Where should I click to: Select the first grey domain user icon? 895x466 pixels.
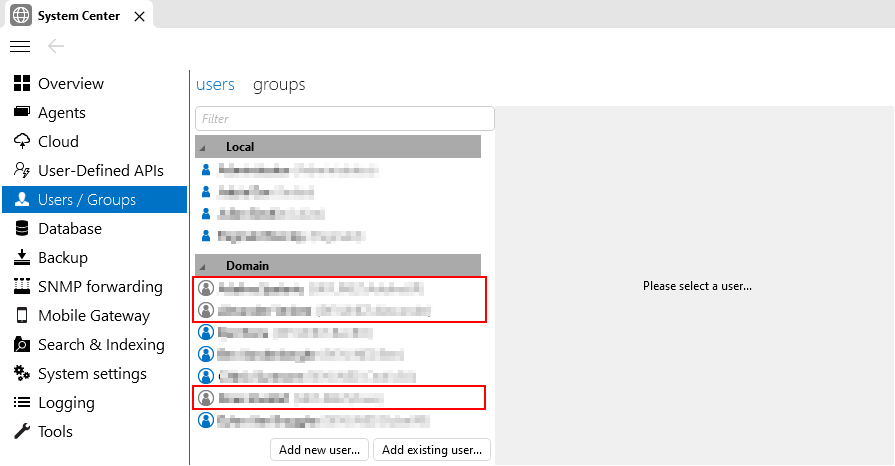pos(205,288)
